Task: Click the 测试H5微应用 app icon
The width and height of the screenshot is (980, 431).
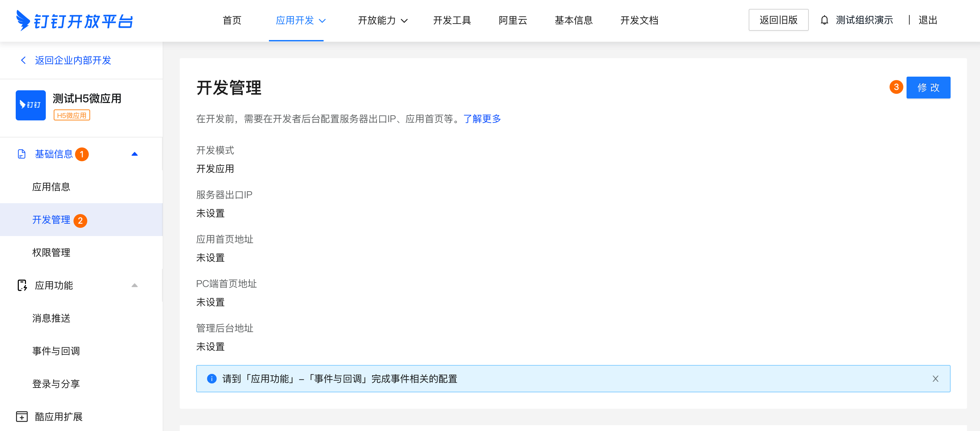Action: pyautogui.click(x=30, y=105)
